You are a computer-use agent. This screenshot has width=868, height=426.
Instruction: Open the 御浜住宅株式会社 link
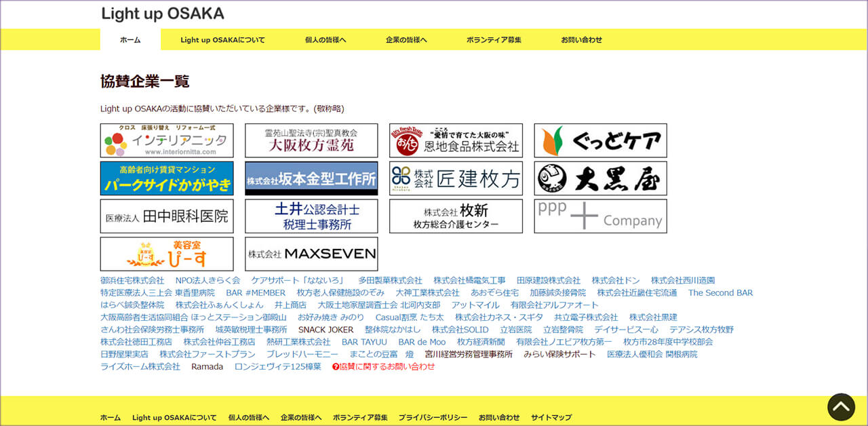coord(132,280)
